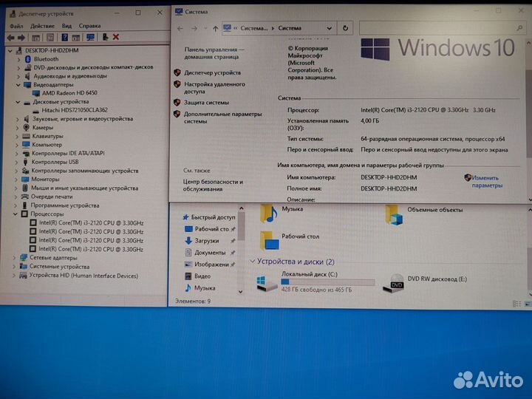
Task: Click the Музыка folder icon in Explorer content
Action: point(269,214)
